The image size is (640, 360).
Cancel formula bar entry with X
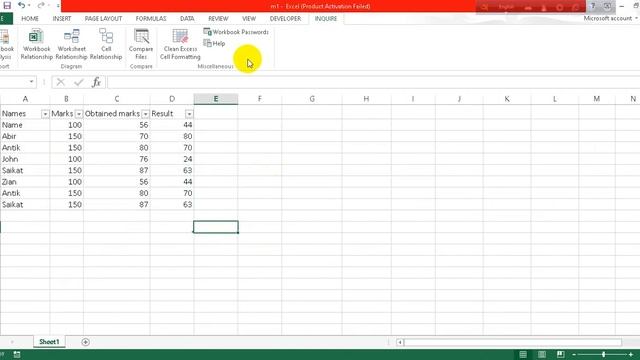click(x=61, y=82)
